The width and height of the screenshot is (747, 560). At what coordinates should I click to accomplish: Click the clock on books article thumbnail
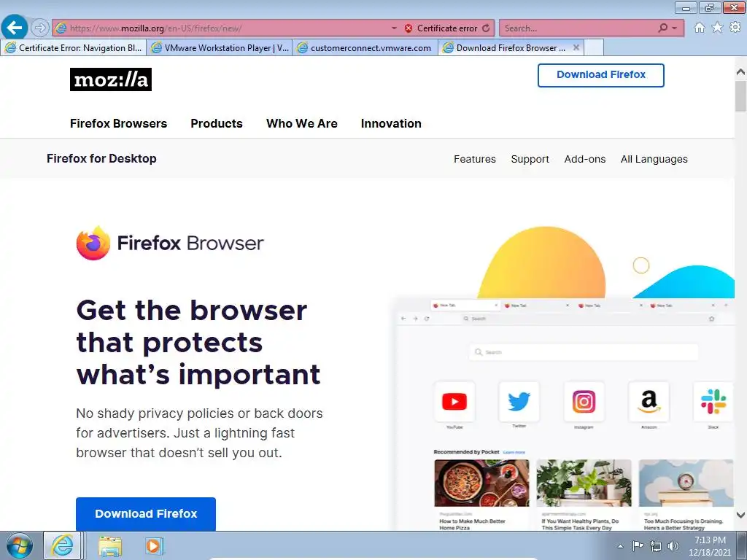686,483
